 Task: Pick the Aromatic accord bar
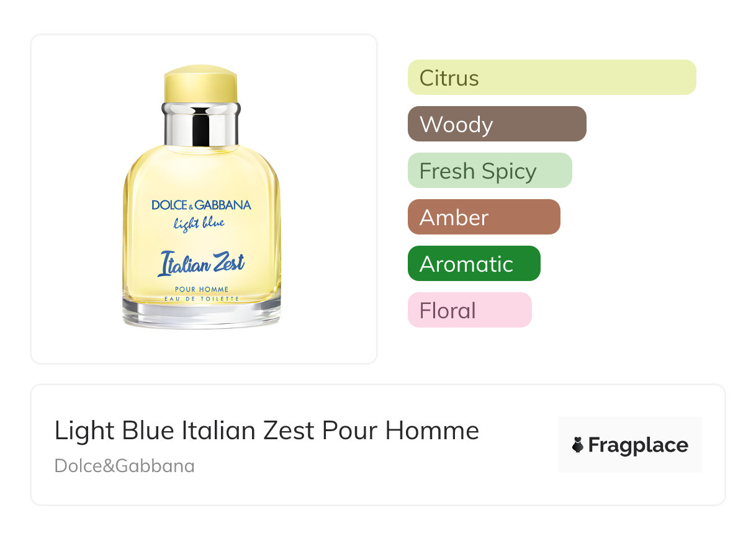pos(474,264)
